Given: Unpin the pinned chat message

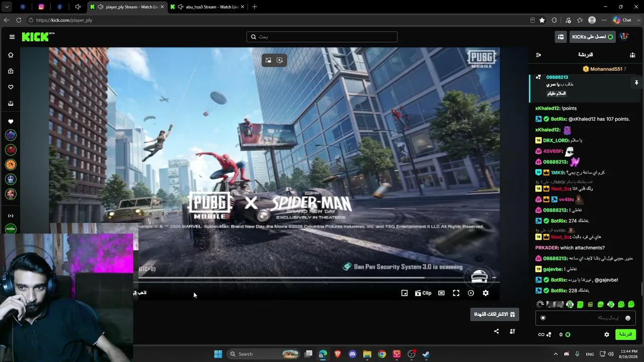Looking at the screenshot, I should pyautogui.click(x=636, y=82).
